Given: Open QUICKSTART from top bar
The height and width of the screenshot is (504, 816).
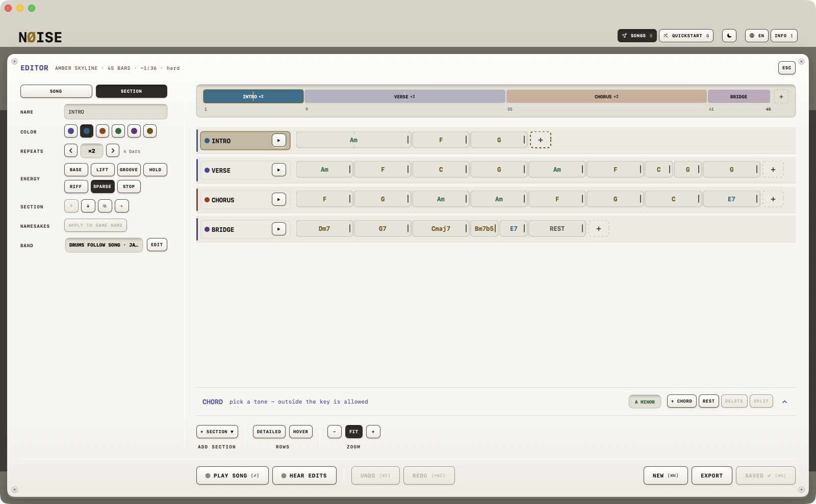Looking at the screenshot, I should coord(686,36).
